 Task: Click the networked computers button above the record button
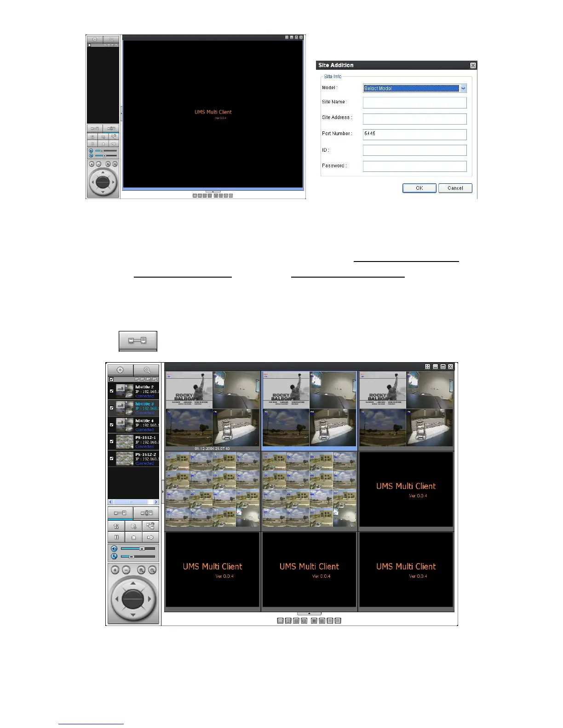(150, 526)
